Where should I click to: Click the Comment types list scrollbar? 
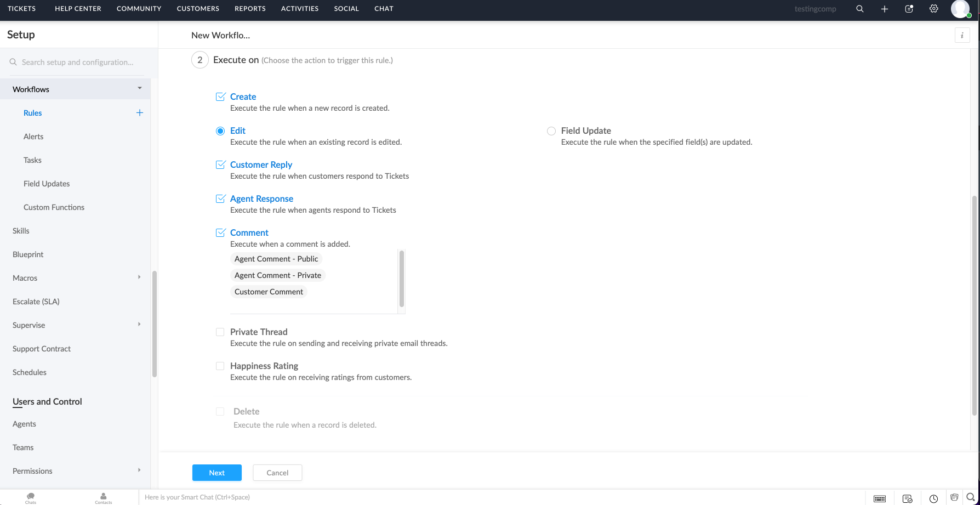pyautogui.click(x=402, y=279)
